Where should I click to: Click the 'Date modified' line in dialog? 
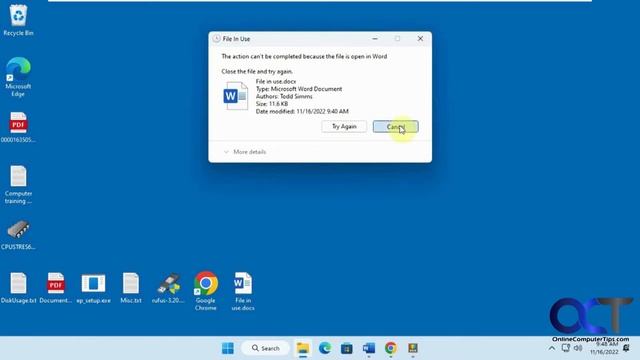click(302, 111)
